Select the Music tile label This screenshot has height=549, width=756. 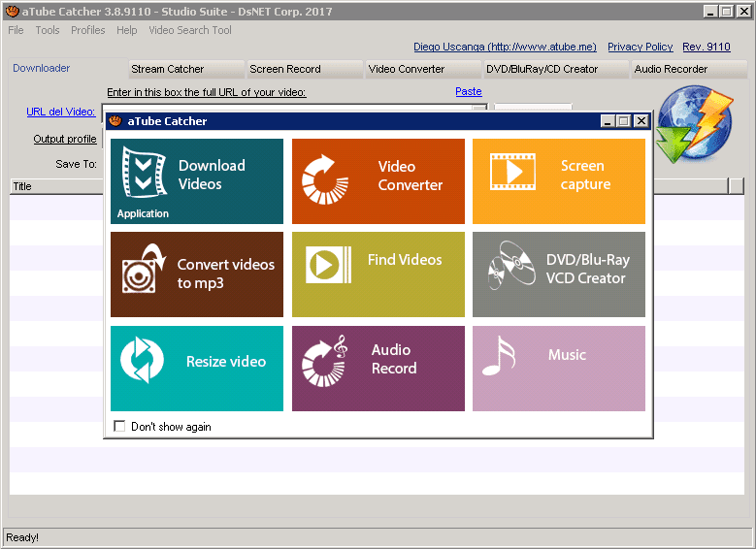(567, 354)
